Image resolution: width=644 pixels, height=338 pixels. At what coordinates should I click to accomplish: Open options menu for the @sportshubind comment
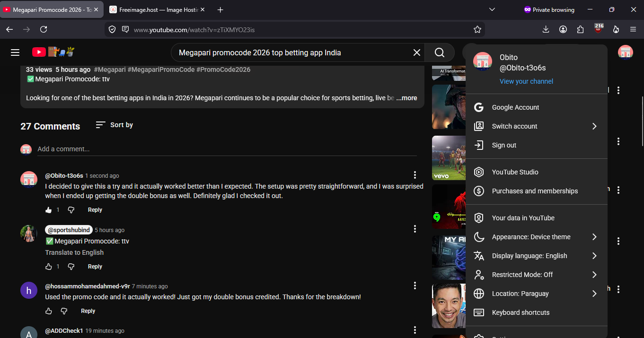[x=415, y=229]
